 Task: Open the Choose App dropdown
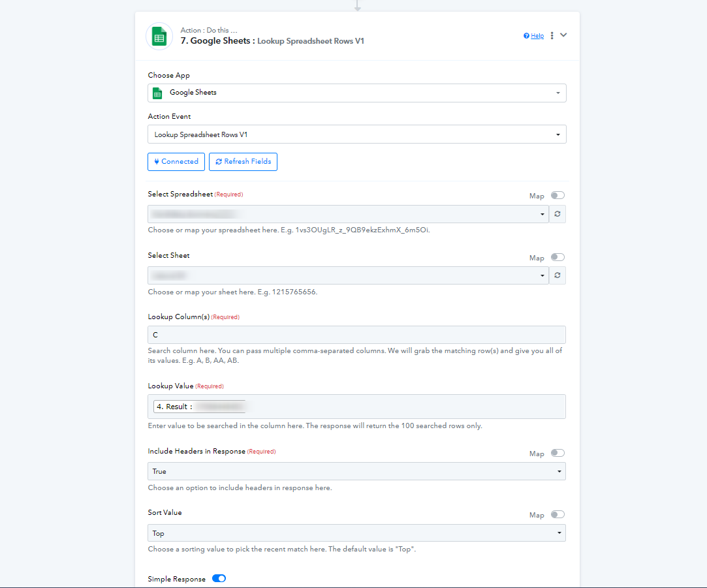[x=356, y=93]
